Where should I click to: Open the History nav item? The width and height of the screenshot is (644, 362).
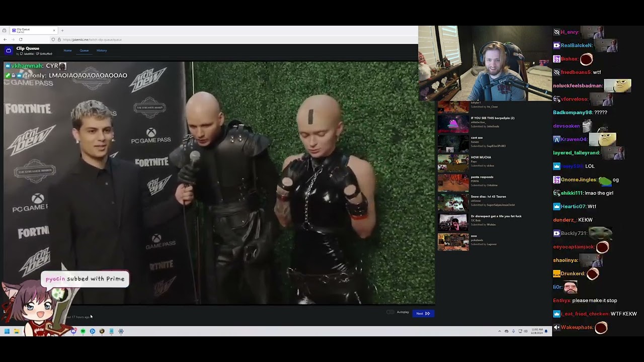click(102, 50)
